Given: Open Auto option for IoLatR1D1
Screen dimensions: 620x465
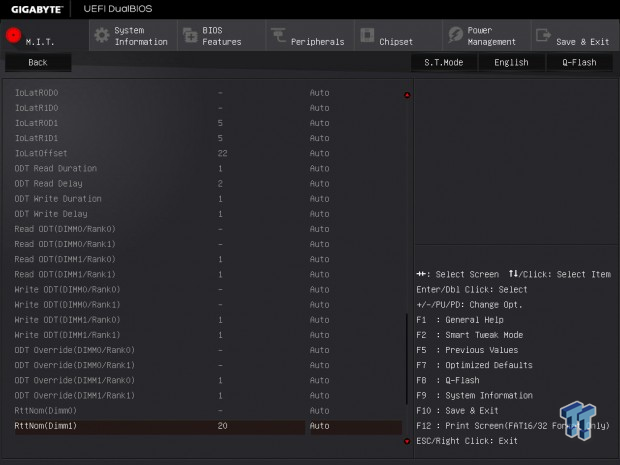Looking at the screenshot, I should click(319, 138).
